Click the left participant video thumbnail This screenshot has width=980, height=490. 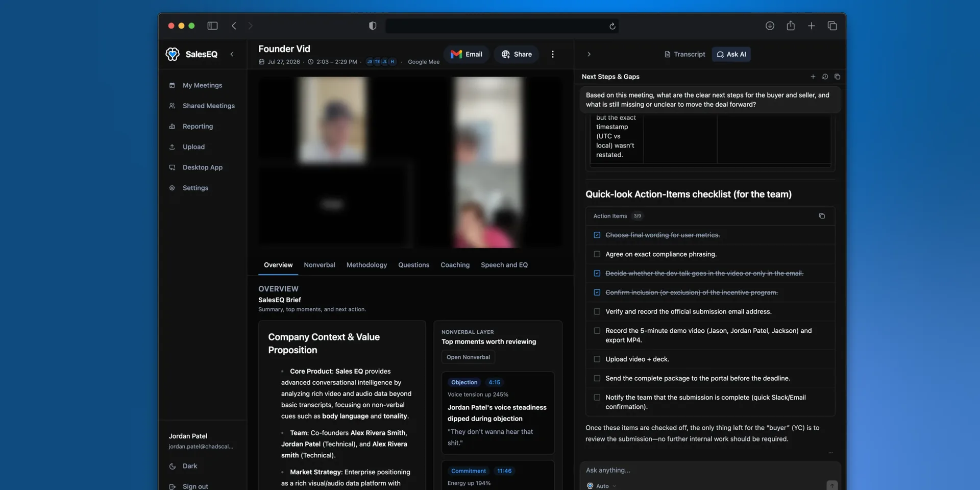[332, 120]
